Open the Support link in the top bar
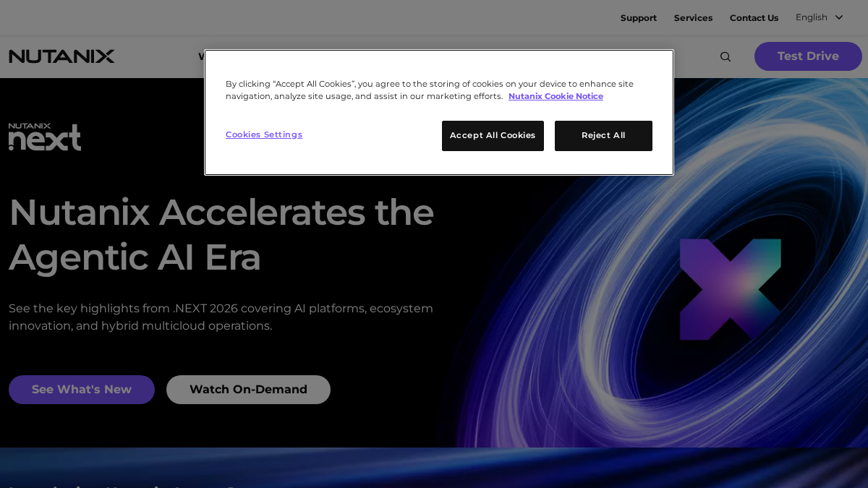868x488 pixels. (639, 18)
